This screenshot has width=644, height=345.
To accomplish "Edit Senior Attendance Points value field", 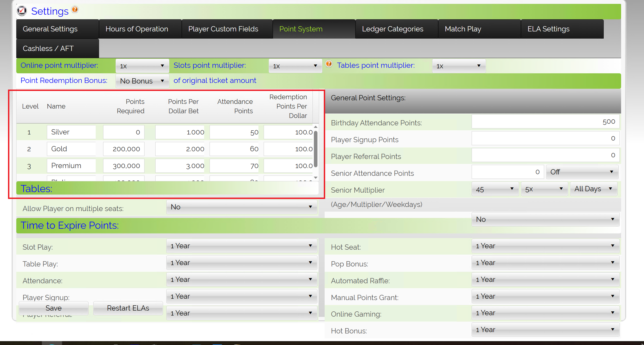I will (x=508, y=172).
